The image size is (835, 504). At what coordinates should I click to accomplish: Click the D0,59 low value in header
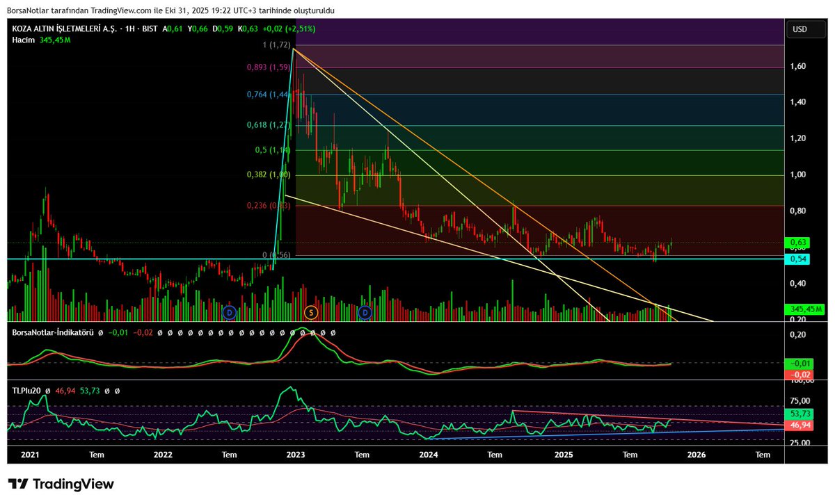point(223,29)
